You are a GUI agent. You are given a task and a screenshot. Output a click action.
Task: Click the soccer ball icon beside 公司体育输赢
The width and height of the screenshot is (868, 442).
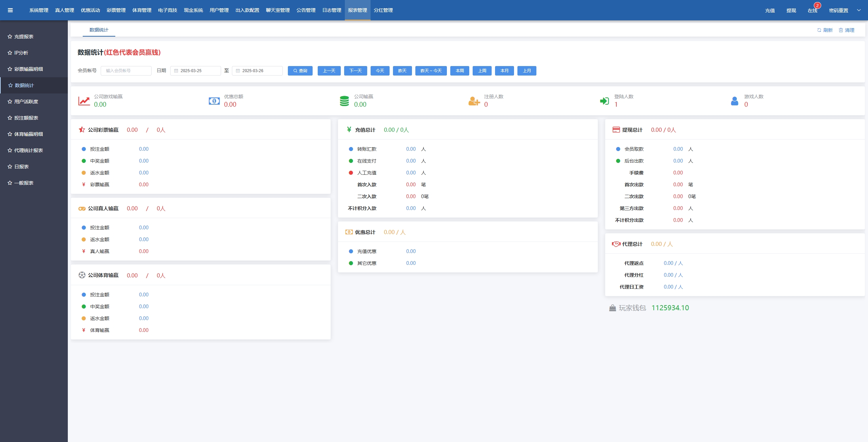(x=82, y=275)
